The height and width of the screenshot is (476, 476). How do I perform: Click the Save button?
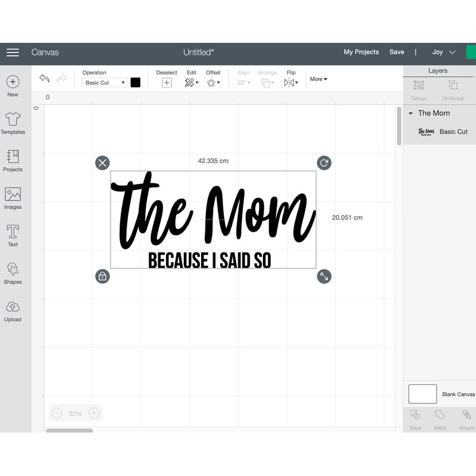coord(397,52)
